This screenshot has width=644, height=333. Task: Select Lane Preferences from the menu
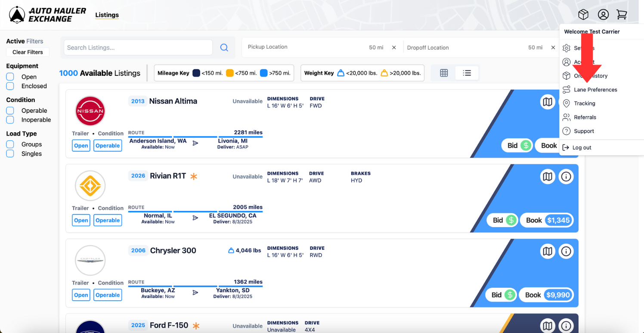pyautogui.click(x=595, y=90)
